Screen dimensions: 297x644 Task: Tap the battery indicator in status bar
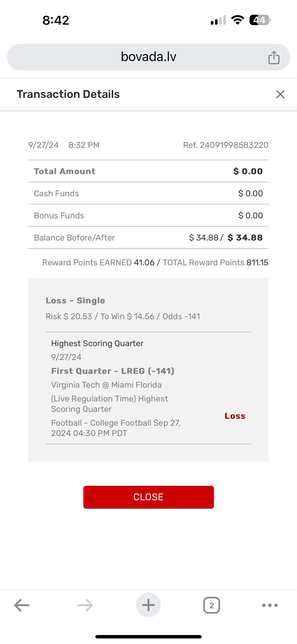pos(260,20)
